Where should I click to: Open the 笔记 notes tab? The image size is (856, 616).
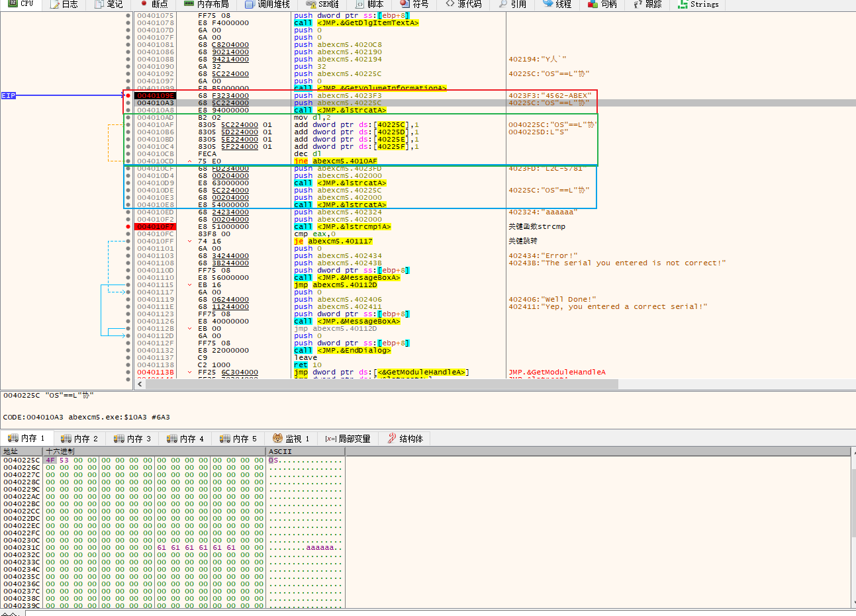pos(109,4)
